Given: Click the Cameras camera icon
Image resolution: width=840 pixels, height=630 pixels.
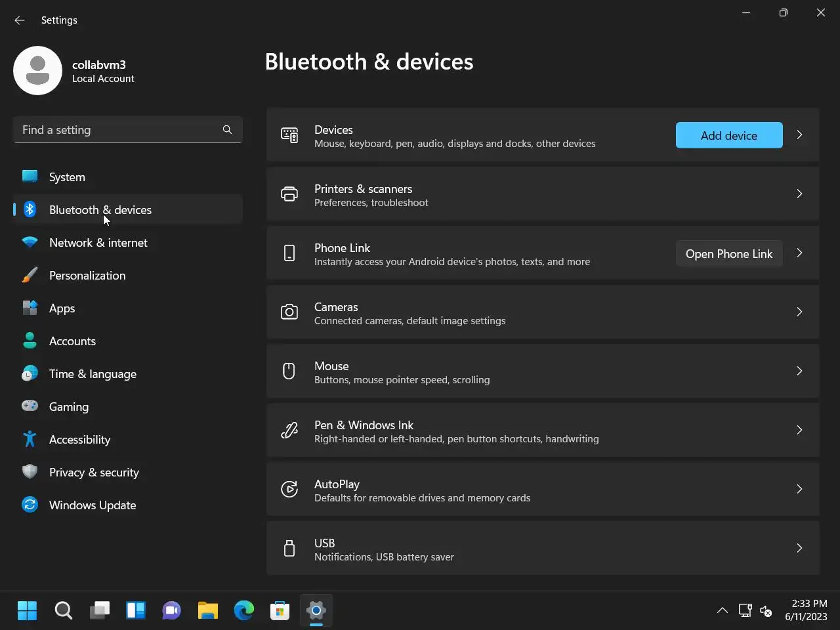Looking at the screenshot, I should [289, 312].
